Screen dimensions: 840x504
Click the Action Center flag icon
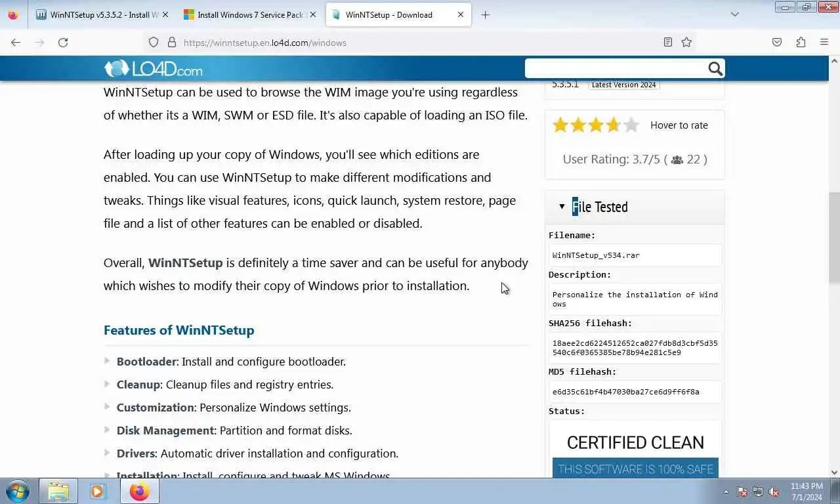pos(742,492)
